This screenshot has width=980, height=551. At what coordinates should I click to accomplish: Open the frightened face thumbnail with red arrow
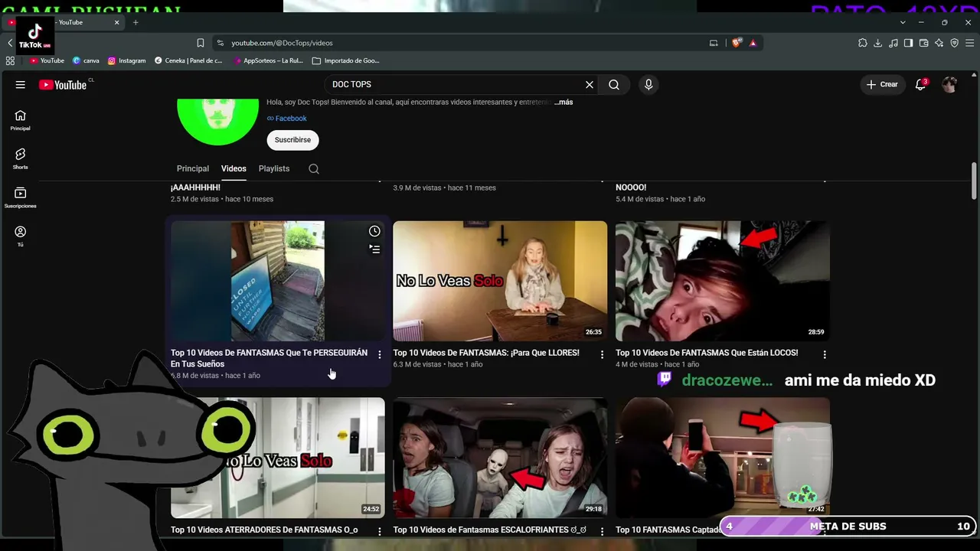pyautogui.click(x=723, y=281)
